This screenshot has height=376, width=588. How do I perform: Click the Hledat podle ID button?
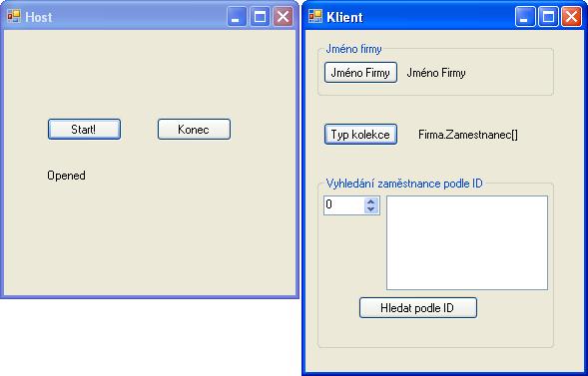coord(418,308)
